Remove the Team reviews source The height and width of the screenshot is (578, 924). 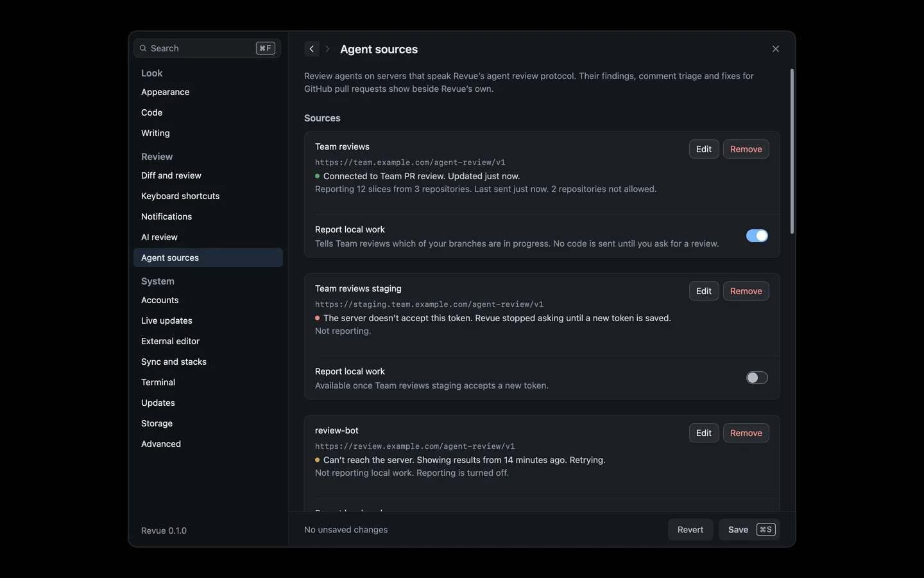746,149
